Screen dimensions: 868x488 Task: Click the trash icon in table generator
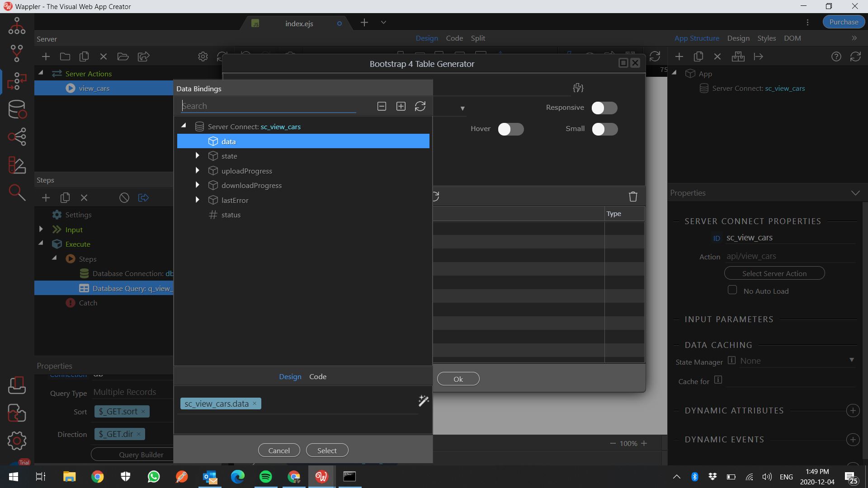pos(633,197)
